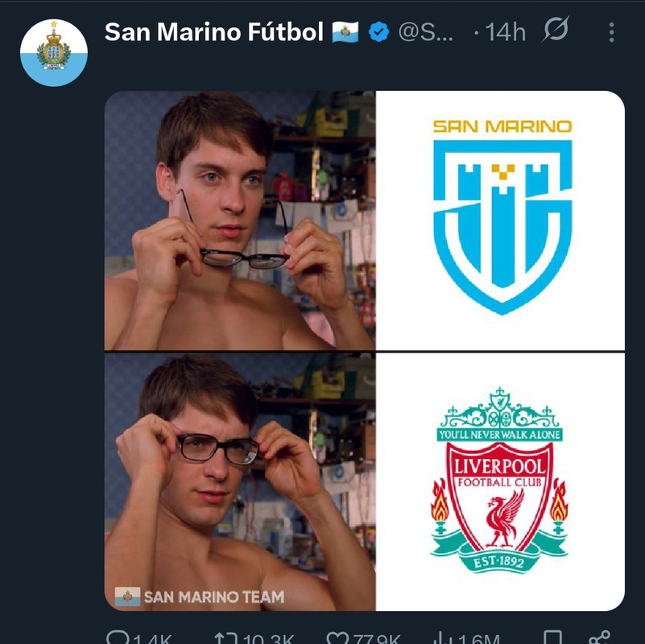Bookmark this post
This screenshot has width=645, height=644.
552,638
